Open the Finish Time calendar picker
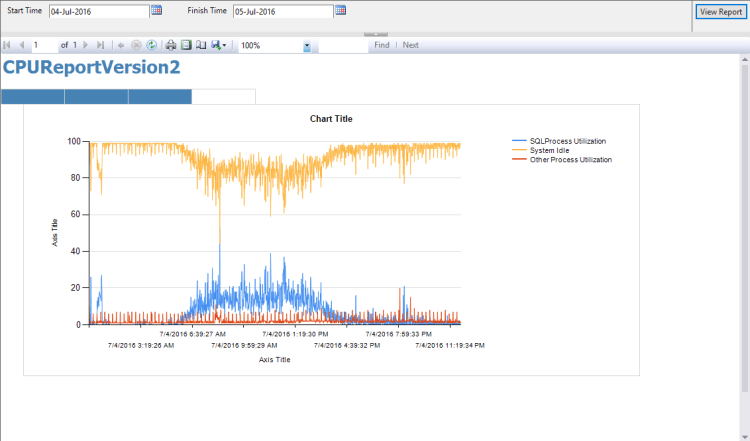This screenshot has width=750, height=441. (341, 11)
